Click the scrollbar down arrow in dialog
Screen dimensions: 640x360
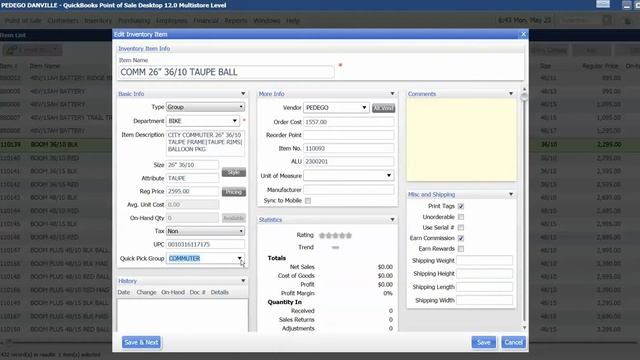pos(524,328)
